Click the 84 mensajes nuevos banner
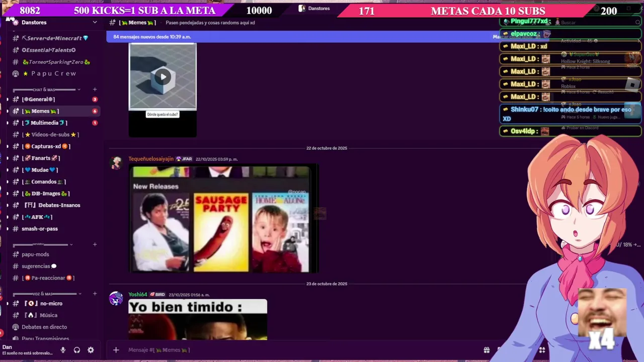This screenshot has height=362, width=644. 302,37
